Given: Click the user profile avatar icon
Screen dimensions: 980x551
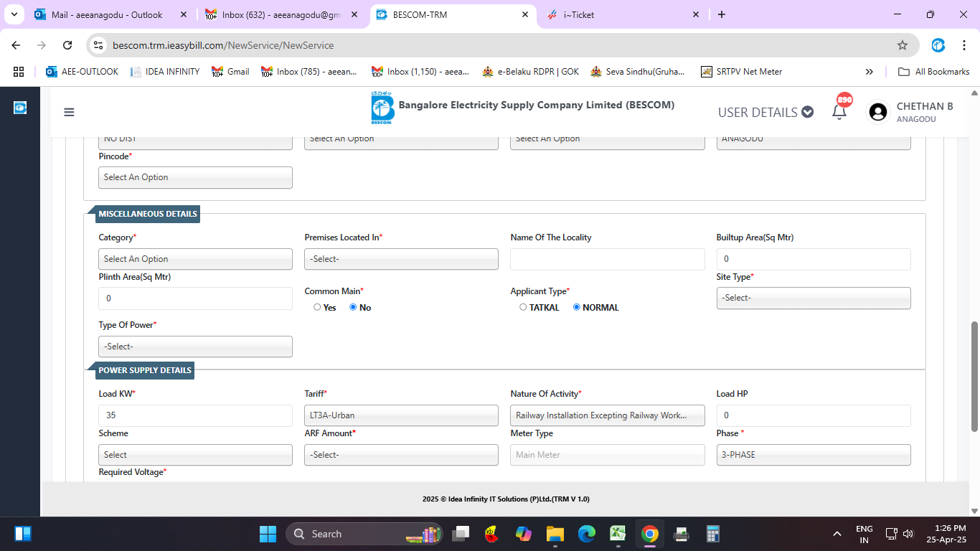Looking at the screenshot, I should tap(877, 112).
